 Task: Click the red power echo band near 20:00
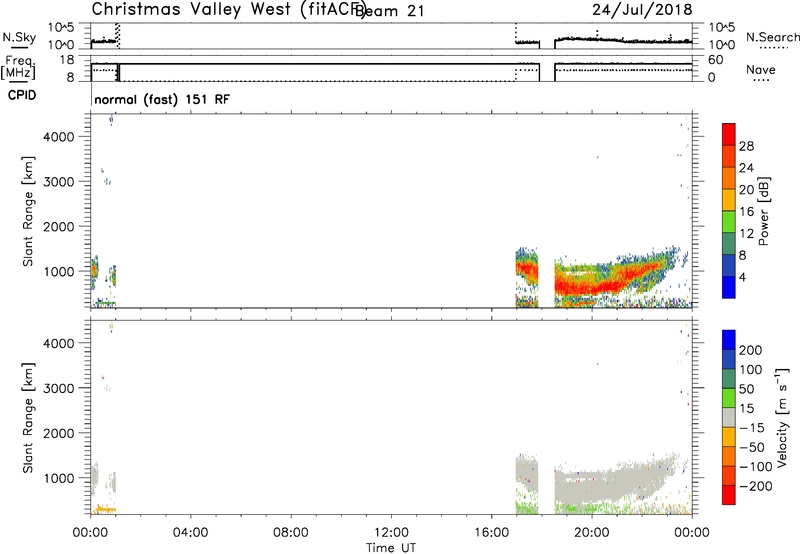coord(592,286)
